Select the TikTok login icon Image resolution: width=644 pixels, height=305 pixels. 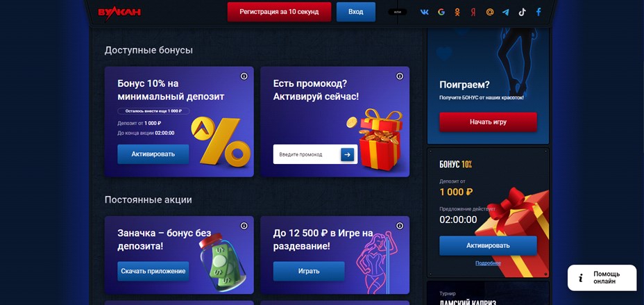pyautogui.click(x=522, y=12)
